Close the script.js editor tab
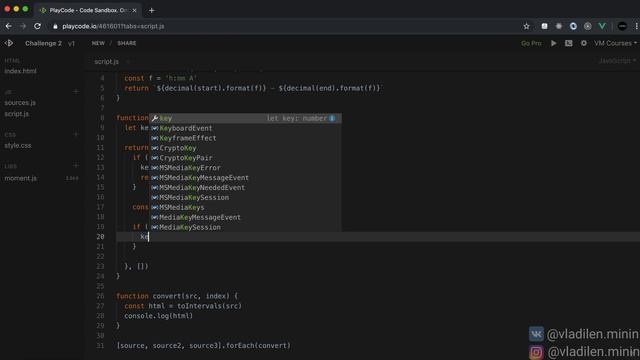This screenshot has height=360, width=640. point(127,62)
